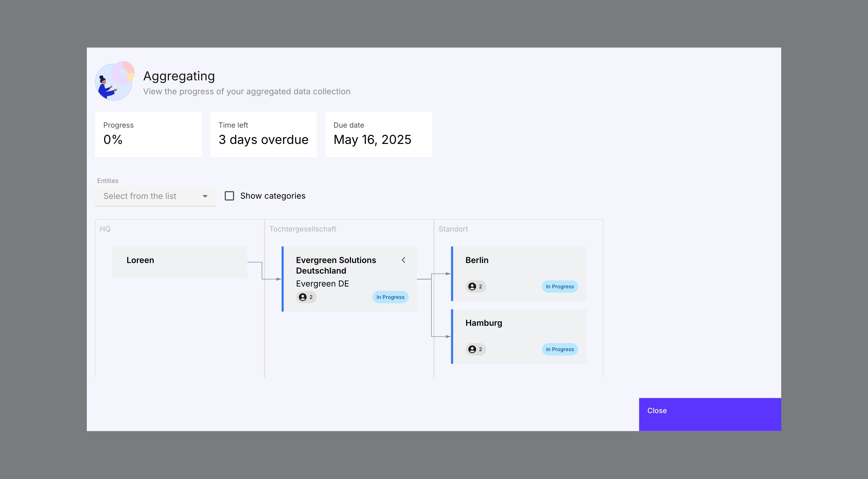Click the Progress 0% summary tile
Viewport: 868px width, 479px height.
[x=148, y=134]
